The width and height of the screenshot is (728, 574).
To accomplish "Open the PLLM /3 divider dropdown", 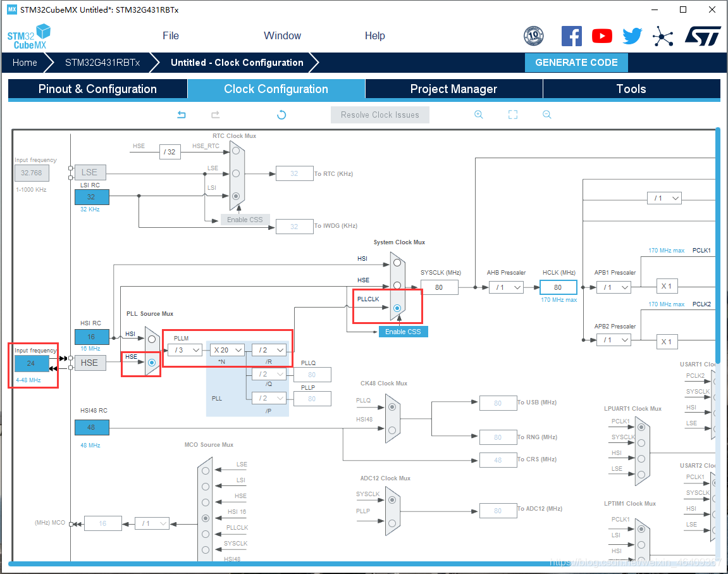I will (185, 350).
